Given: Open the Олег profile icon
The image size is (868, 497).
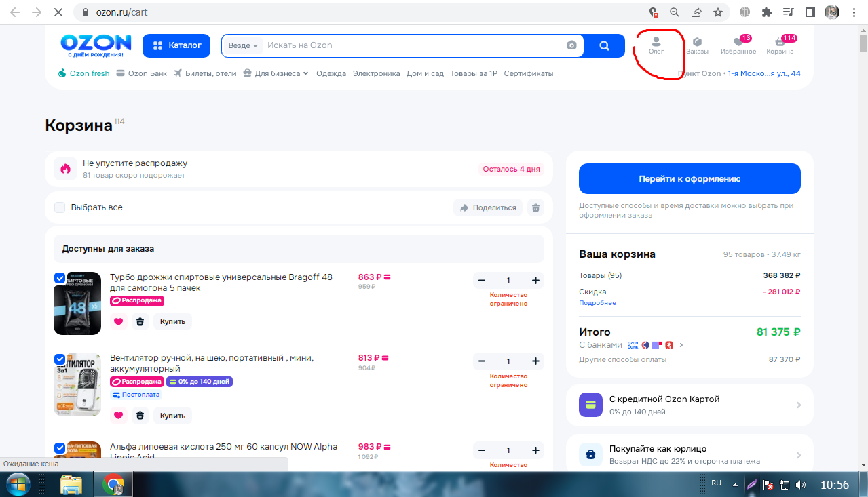Looking at the screenshot, I should (656, 45).
